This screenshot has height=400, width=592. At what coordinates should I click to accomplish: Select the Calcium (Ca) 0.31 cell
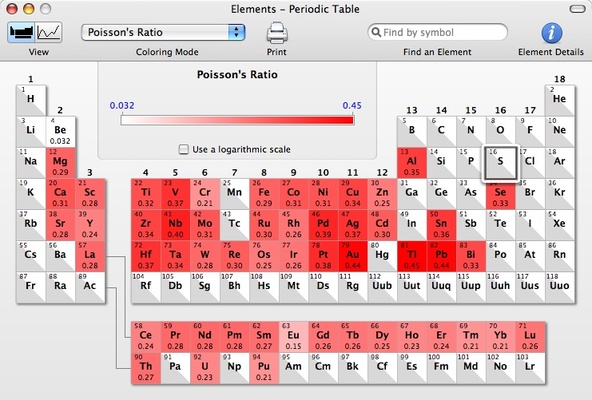click(x=60, y=194)
